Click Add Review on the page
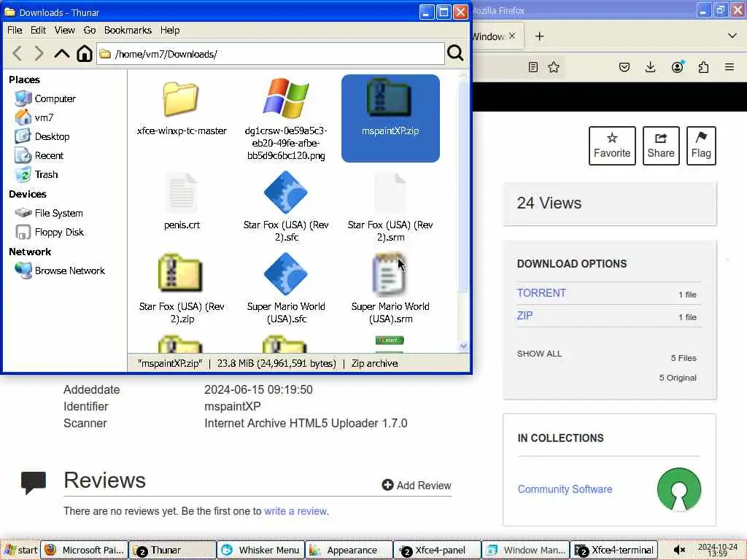Image resolution: width=747 pixels, height=560 pixels. coord(417,485)
